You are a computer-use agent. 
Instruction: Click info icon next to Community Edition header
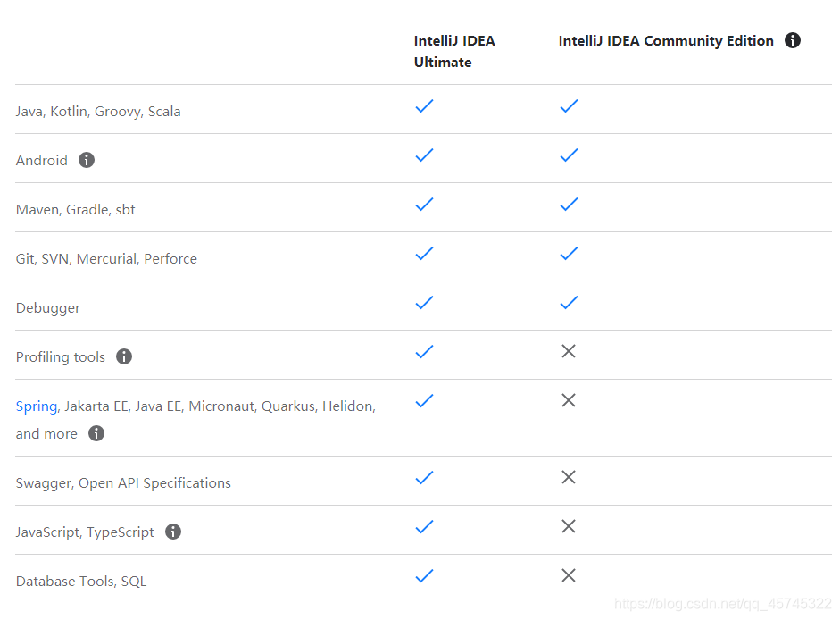[793, 40]
